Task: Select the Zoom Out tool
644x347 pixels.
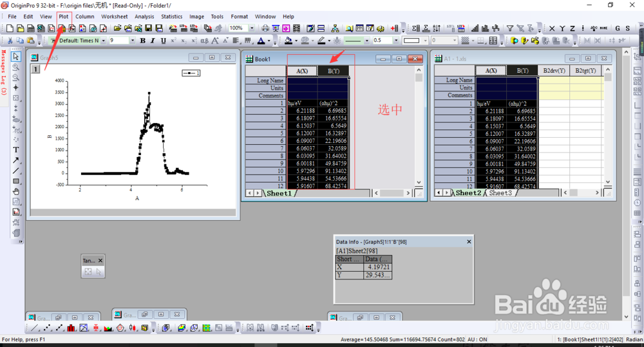Action: (x=15, y=77)
